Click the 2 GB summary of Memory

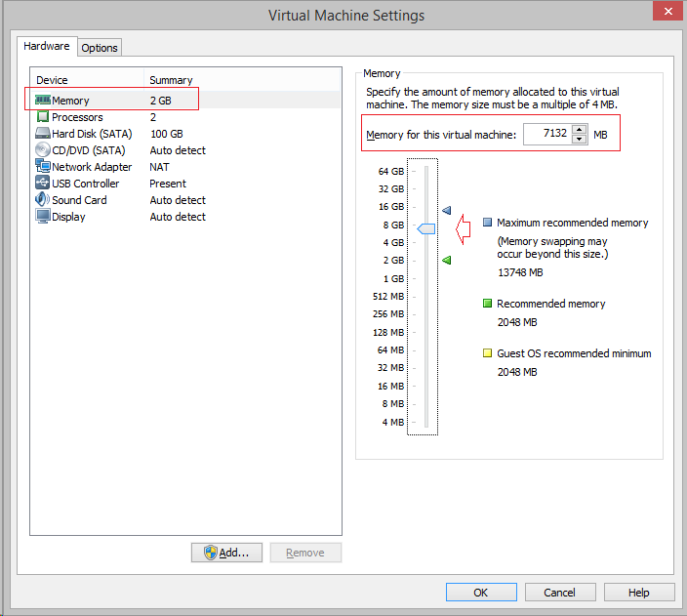(160, 101)
